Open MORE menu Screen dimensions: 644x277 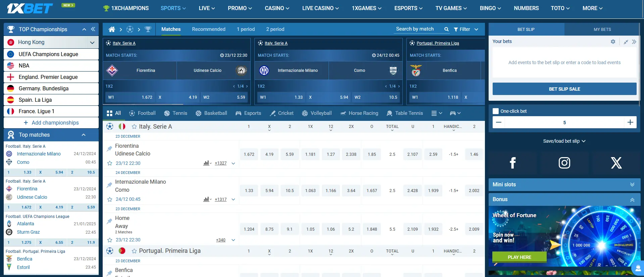(592, 8)
